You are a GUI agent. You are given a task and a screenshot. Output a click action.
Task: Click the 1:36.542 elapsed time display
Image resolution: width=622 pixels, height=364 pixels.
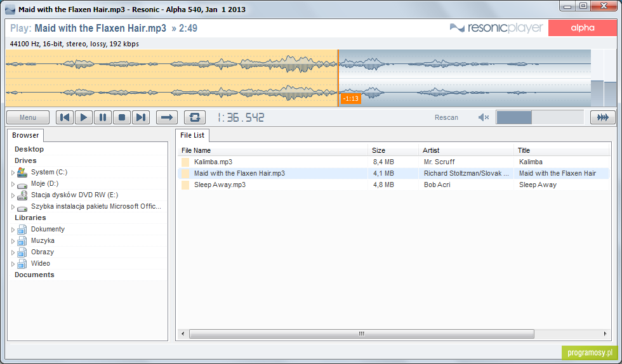pos(241,117)
